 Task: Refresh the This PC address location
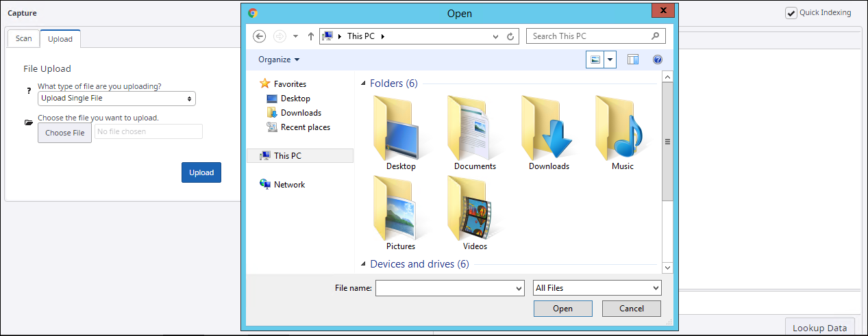click(510, 36)
